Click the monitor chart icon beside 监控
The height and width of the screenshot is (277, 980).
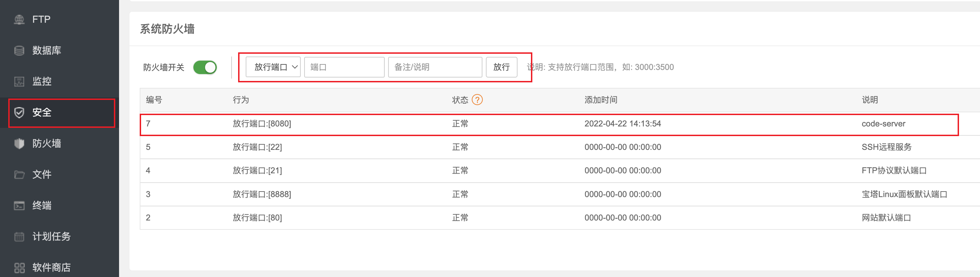19,81
